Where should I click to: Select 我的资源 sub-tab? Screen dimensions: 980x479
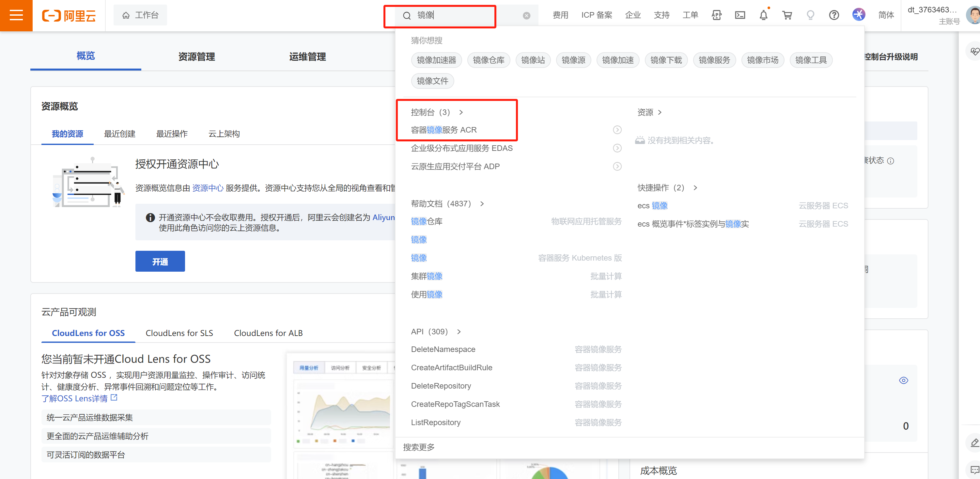click(x=67, y=134)
